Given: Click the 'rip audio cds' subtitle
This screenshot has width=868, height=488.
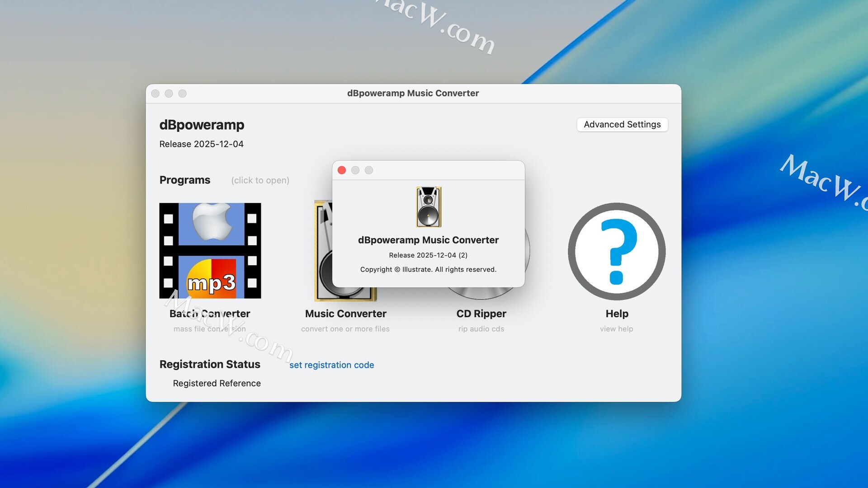Looking at the screenshot, I should tap(481, 329).
